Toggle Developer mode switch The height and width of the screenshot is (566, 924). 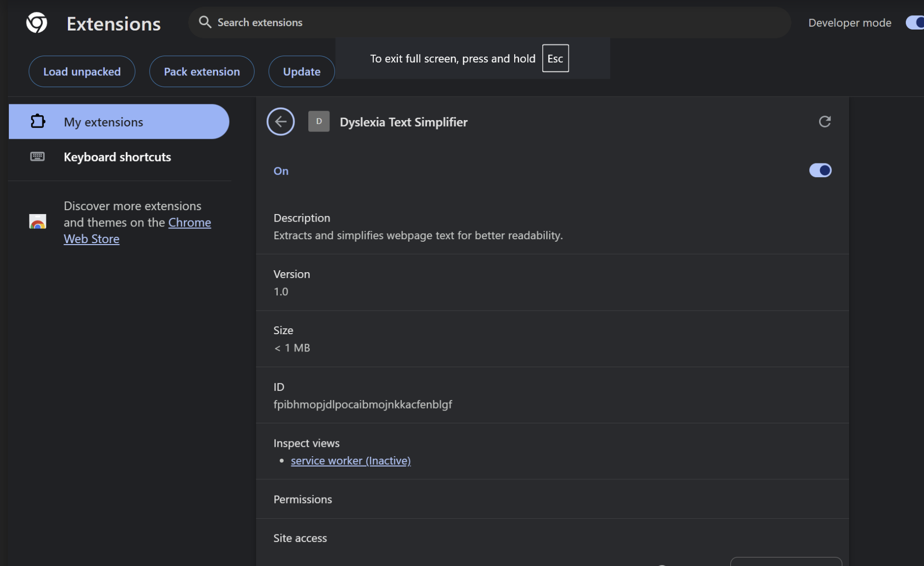[x=914, y=23]
